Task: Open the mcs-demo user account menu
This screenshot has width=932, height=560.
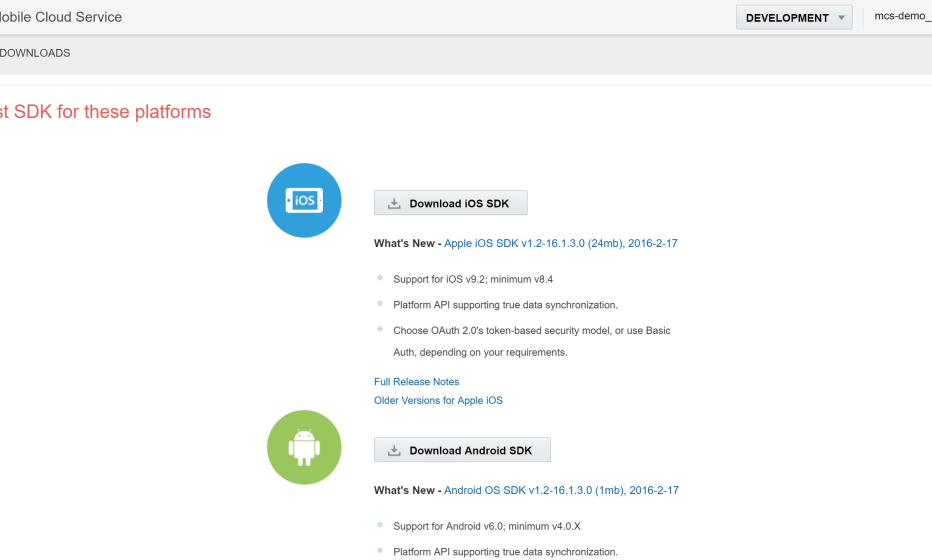Action: point(902,18)
